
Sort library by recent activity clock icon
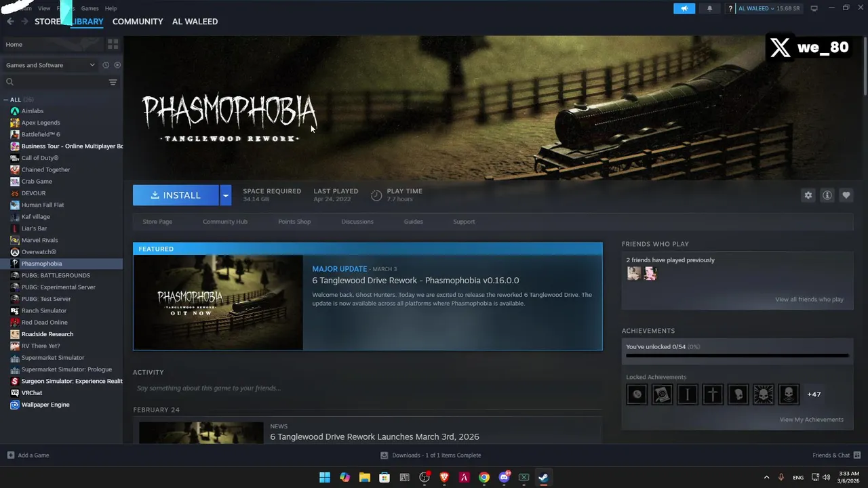coord(106,65)
